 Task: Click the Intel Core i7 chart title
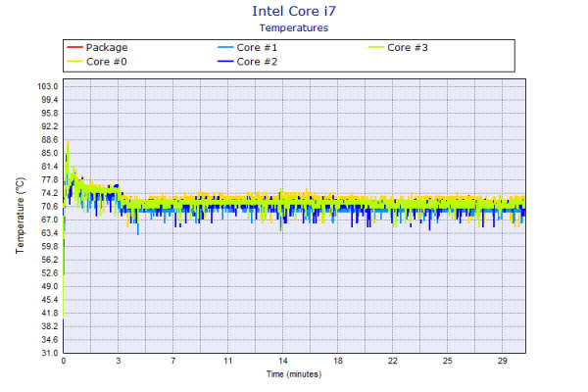coord(294,11)
